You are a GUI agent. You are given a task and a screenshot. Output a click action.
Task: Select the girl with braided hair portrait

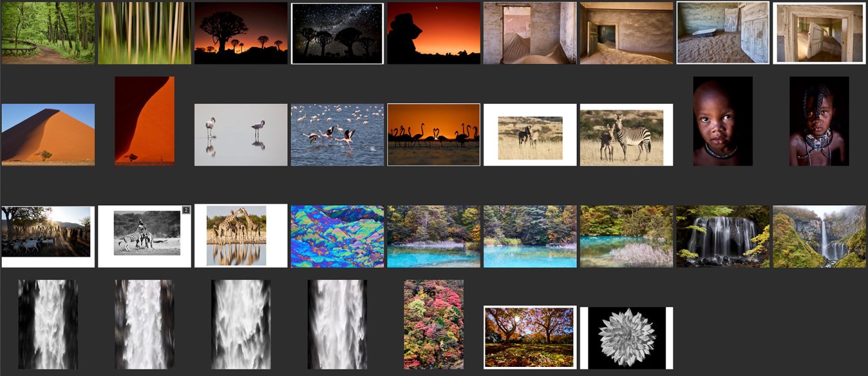click(819, 121)
